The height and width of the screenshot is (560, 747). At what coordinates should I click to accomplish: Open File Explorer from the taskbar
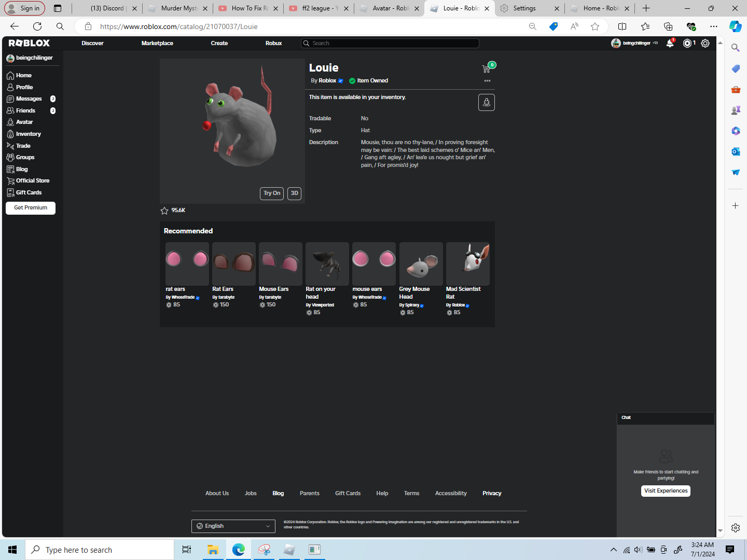tap(213, 550)
